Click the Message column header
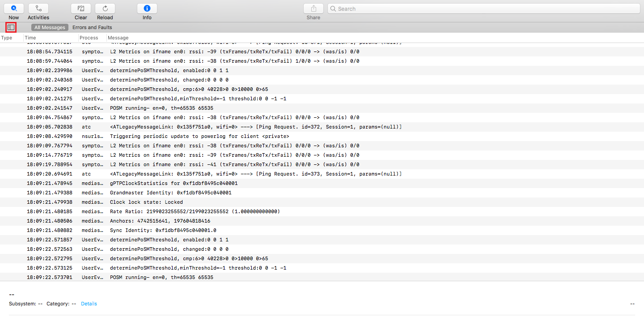The height and width of the screenshot is (322, 644). (118, 38)
